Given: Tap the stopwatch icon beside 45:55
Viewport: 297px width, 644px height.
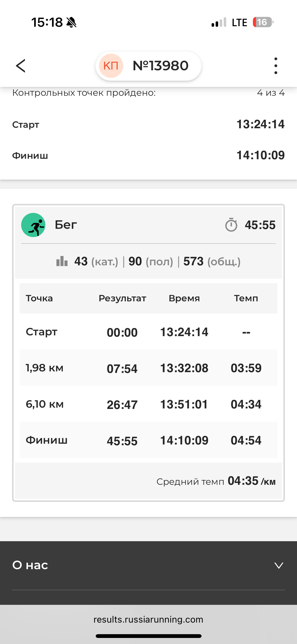Looking at the screenshot, I should tap(231, 225).
